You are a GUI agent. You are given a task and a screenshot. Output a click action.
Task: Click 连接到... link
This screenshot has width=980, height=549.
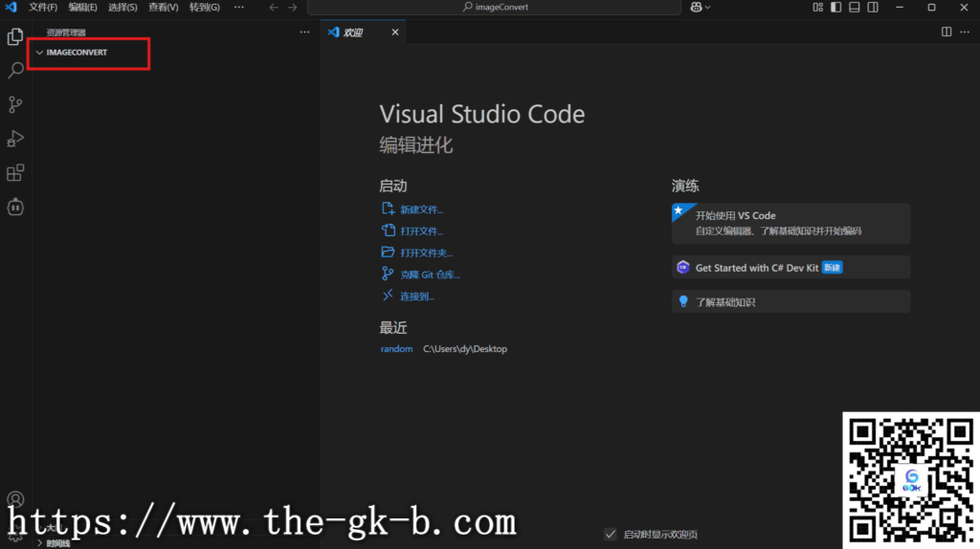pos(417,296)
